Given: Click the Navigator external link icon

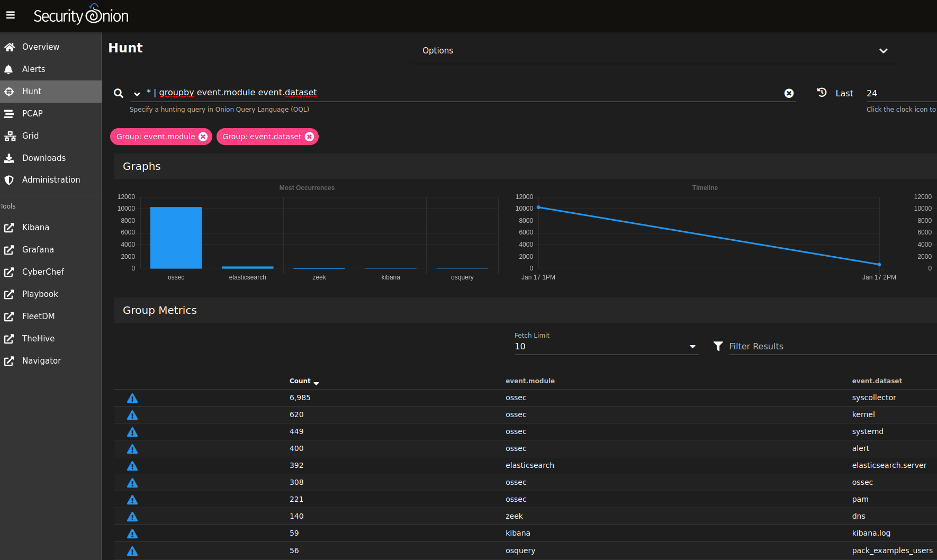Looking at the screenshot, I should 9,361.
